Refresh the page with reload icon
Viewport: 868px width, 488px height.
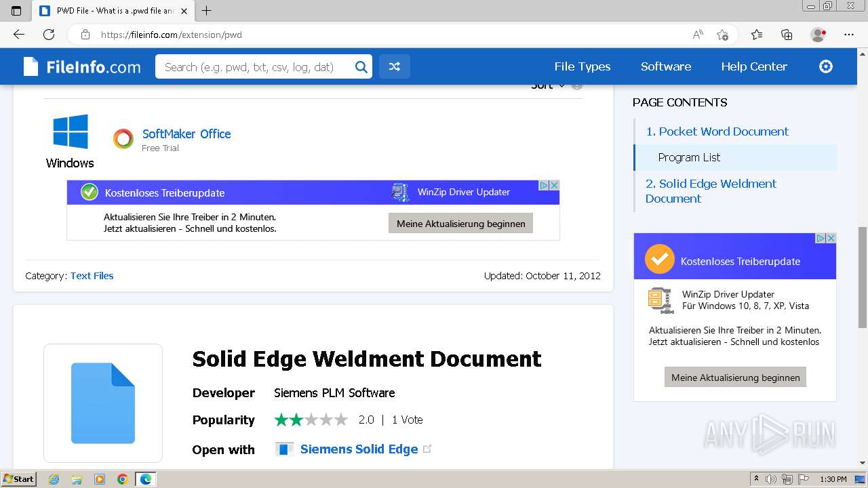coord(49,35)
